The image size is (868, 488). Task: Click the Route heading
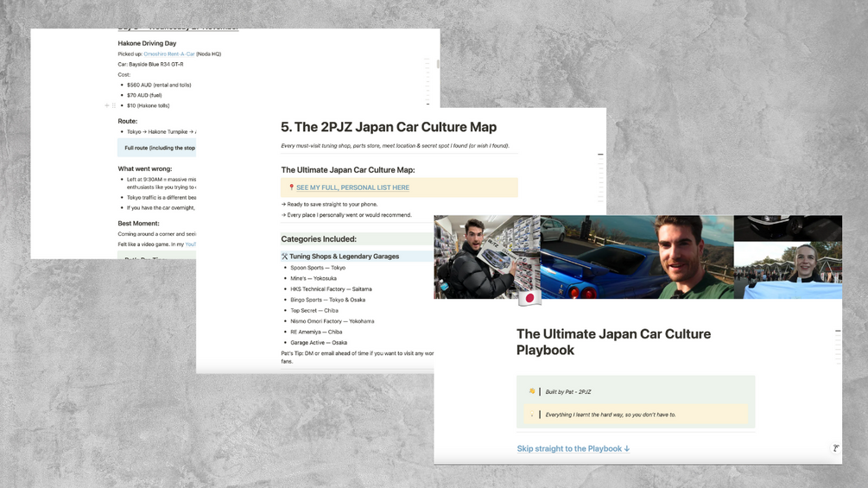click(127, 121)
